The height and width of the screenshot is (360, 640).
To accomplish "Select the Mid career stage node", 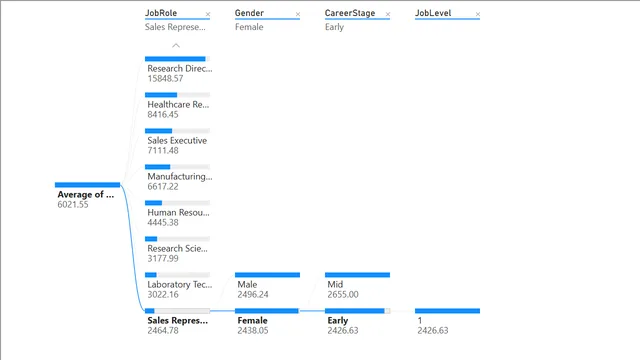I will [358, 286].
